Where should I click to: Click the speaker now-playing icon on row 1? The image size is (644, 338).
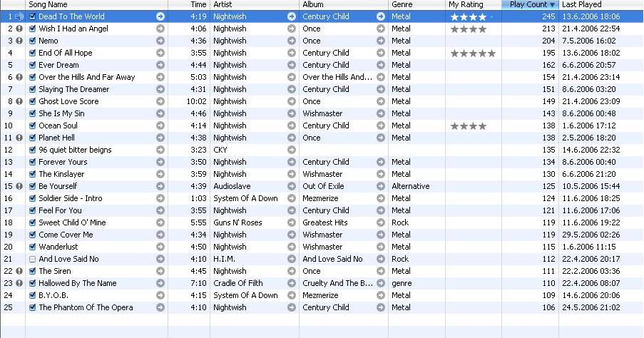tap(19, 16)
